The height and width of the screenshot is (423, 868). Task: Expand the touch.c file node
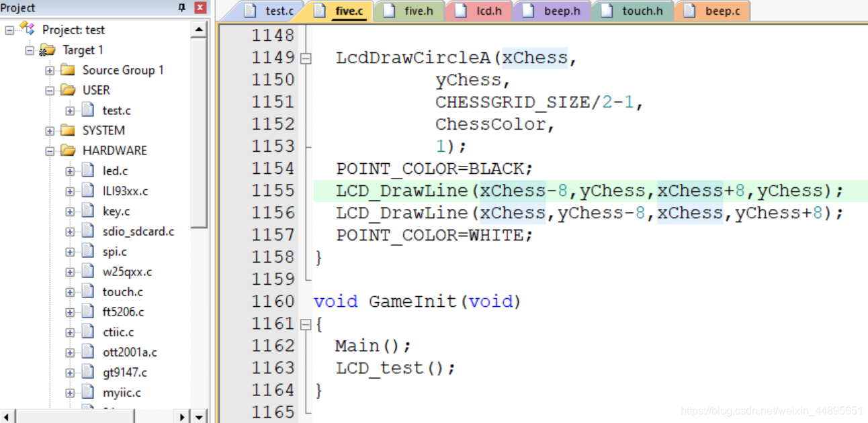(70, 291)
